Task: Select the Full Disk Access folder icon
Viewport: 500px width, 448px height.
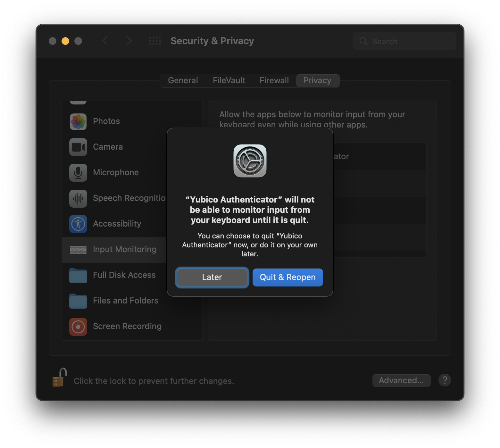Action: pyautogui.click(x=78, y=275)
